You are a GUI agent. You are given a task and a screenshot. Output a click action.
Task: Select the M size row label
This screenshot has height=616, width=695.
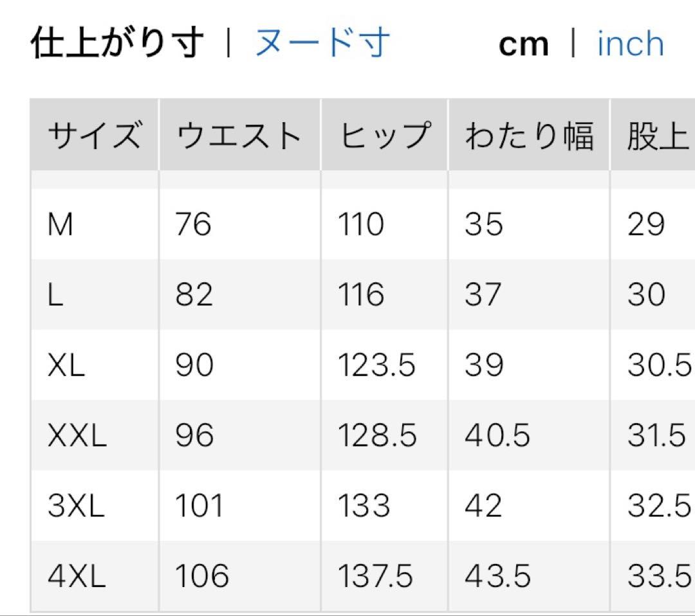[x=60, y=225]
